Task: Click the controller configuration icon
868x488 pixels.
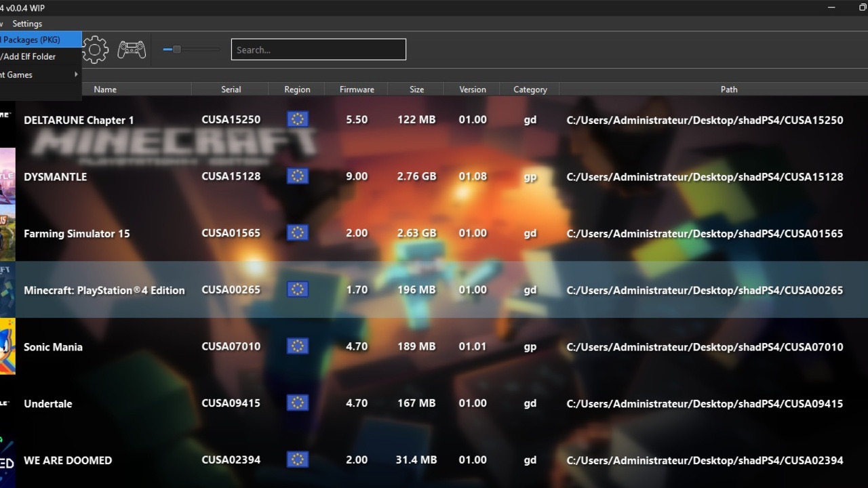Action: (132, 49)
